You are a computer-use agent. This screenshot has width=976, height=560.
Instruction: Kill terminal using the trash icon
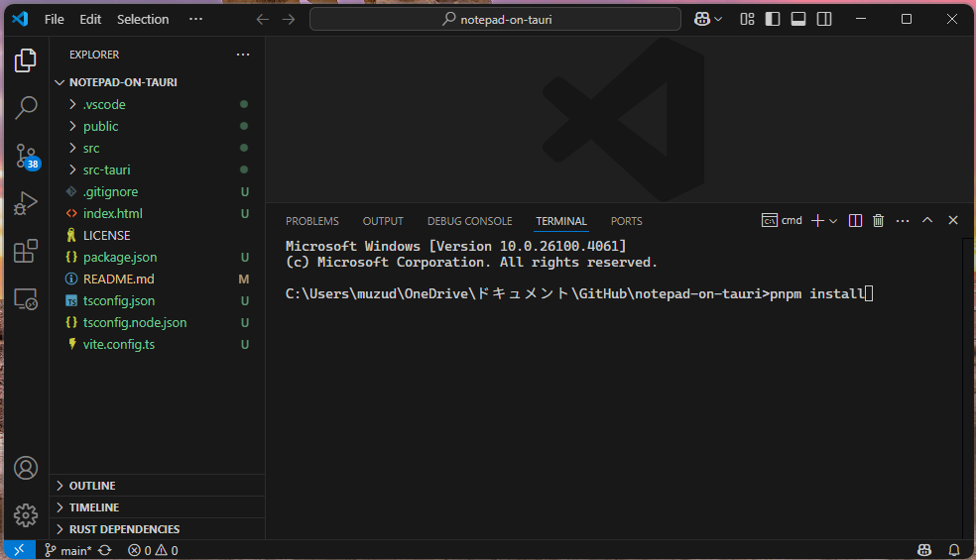878,221
